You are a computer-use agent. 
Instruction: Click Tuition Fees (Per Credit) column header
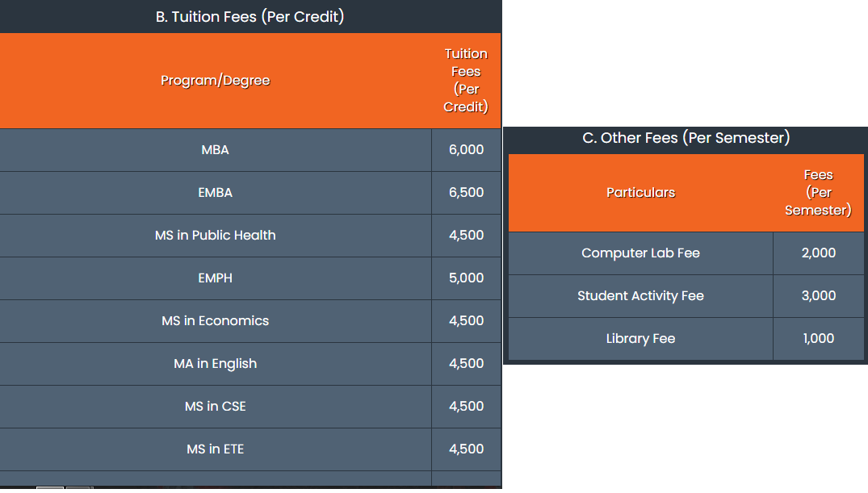tap(466, 81)
